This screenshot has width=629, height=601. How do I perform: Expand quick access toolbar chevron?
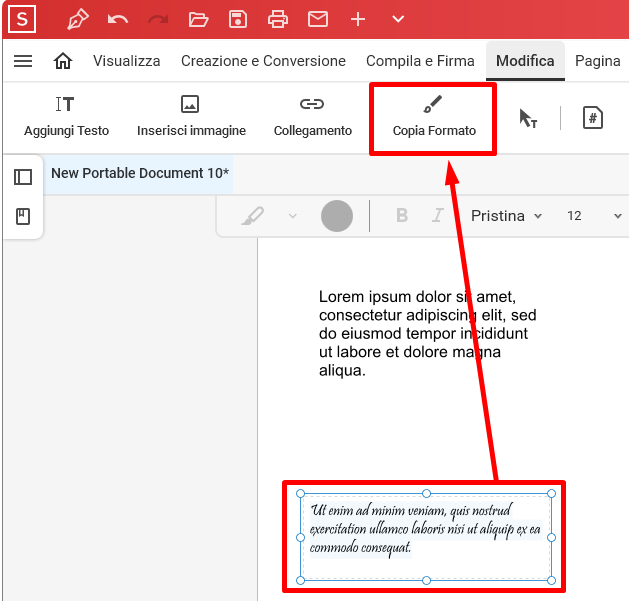(398, 19)
